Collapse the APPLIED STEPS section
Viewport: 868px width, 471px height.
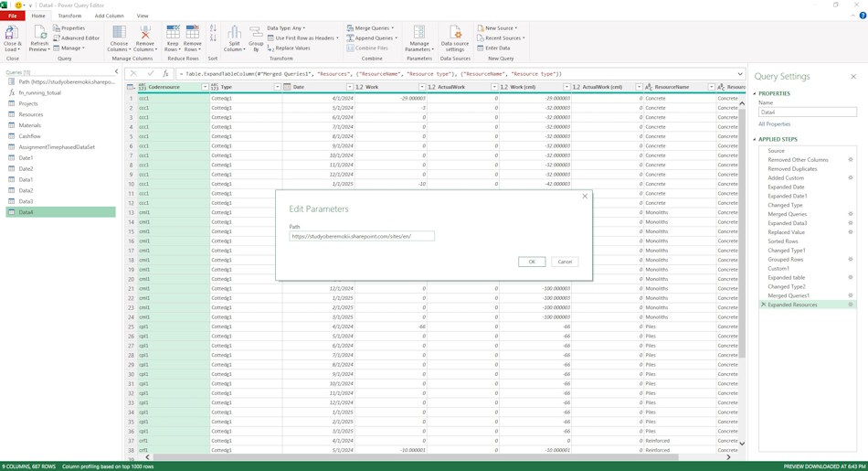click(755, 139)
